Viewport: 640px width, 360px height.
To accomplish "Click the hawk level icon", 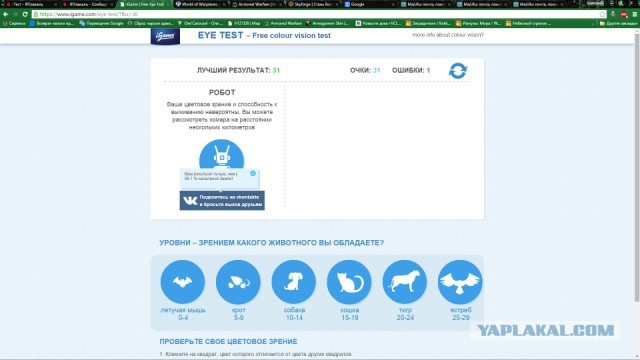I will pyautogui.click(x=460, y=282).
